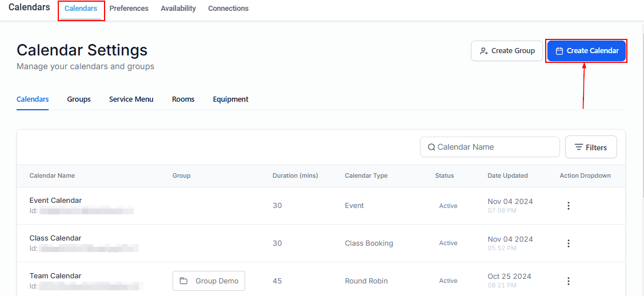Viewport: 644px width, 296px height.
Task: Open Team Calendar three-dot action menu
Action: [x=568, y=281]
